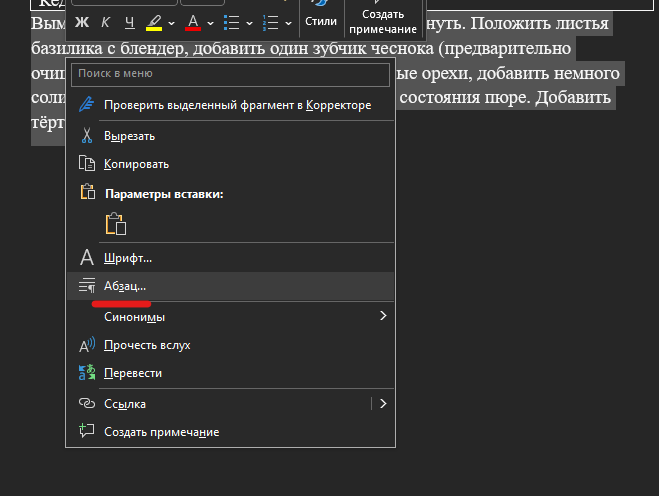
Task: Choose Создать примечание in context menu
Action: [230, 432]
